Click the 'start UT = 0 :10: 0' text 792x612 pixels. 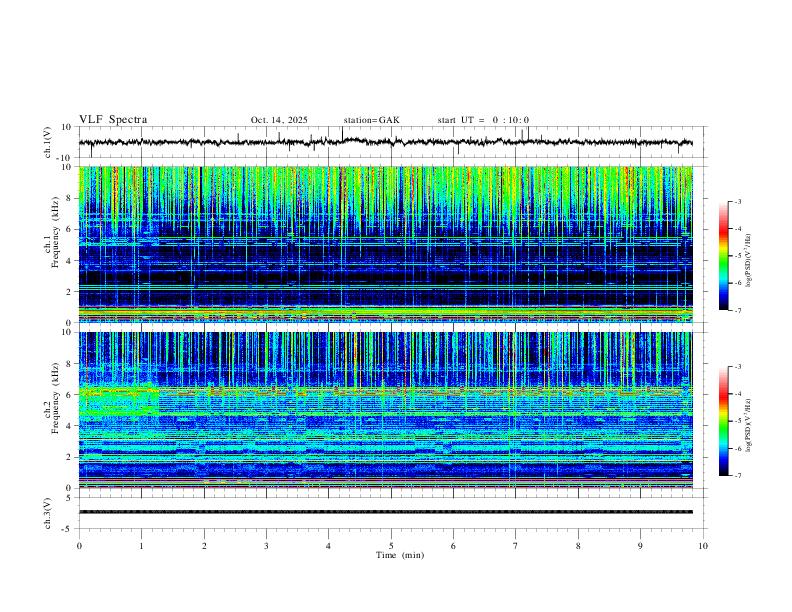483,120
